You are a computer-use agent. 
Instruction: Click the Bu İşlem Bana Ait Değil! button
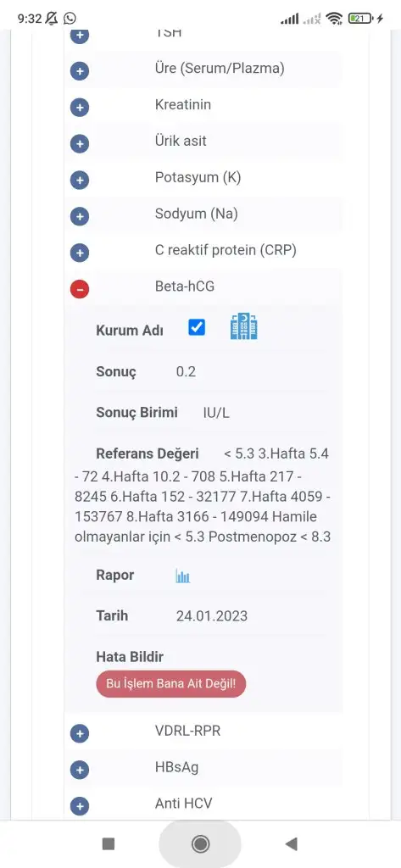point(171,684)
